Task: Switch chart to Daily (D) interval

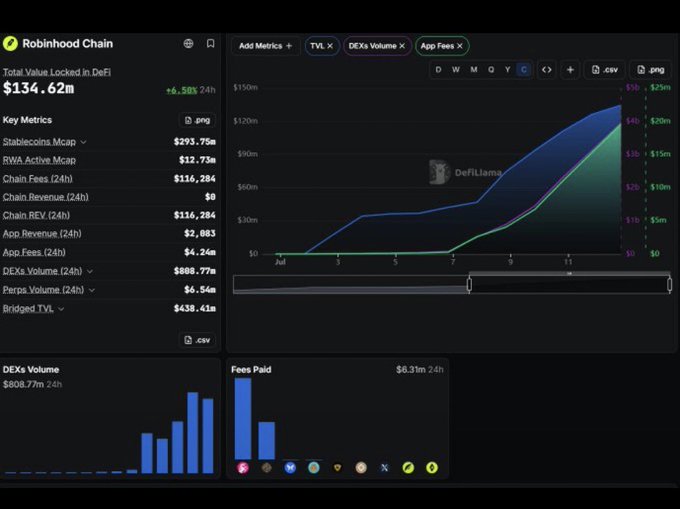Action: tap(438, 70)
